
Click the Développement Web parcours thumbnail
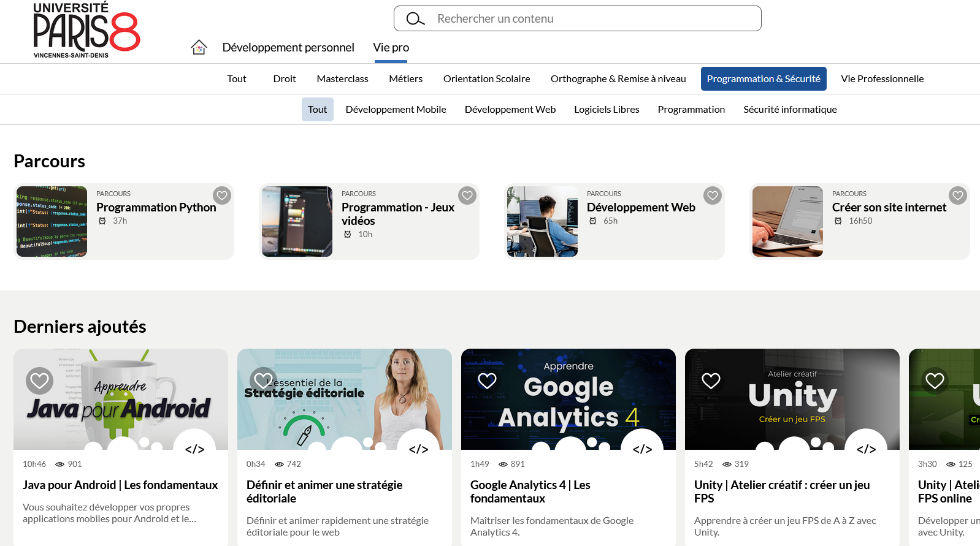(542, 221)
